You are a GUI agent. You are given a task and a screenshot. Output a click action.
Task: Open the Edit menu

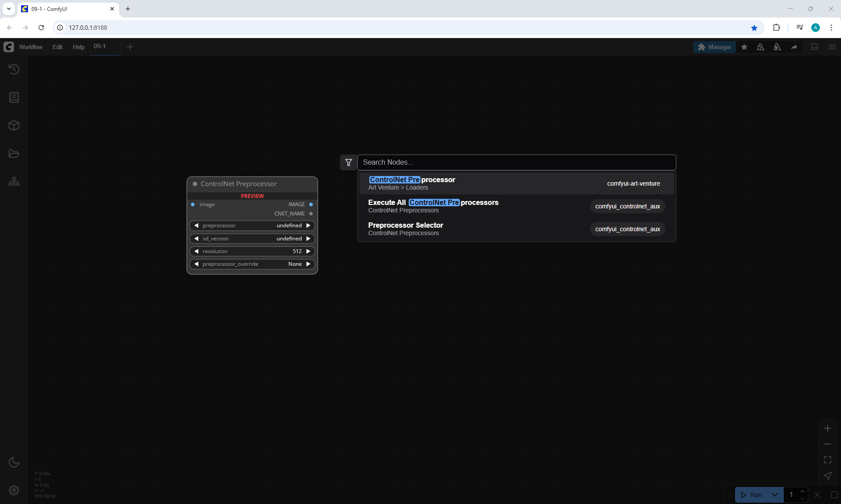[x=57, y=47]
